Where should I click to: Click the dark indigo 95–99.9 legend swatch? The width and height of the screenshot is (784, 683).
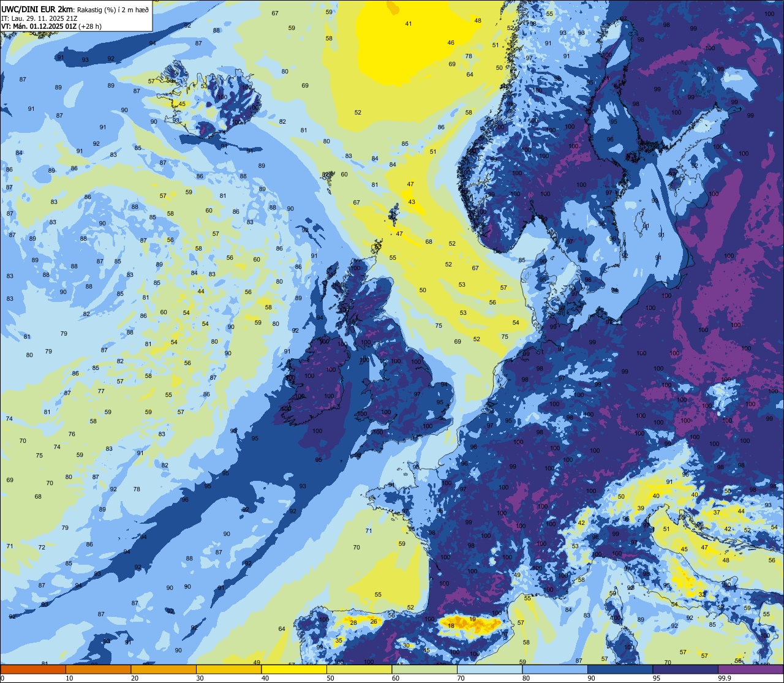pyautogui.click(x=685, y=669)
